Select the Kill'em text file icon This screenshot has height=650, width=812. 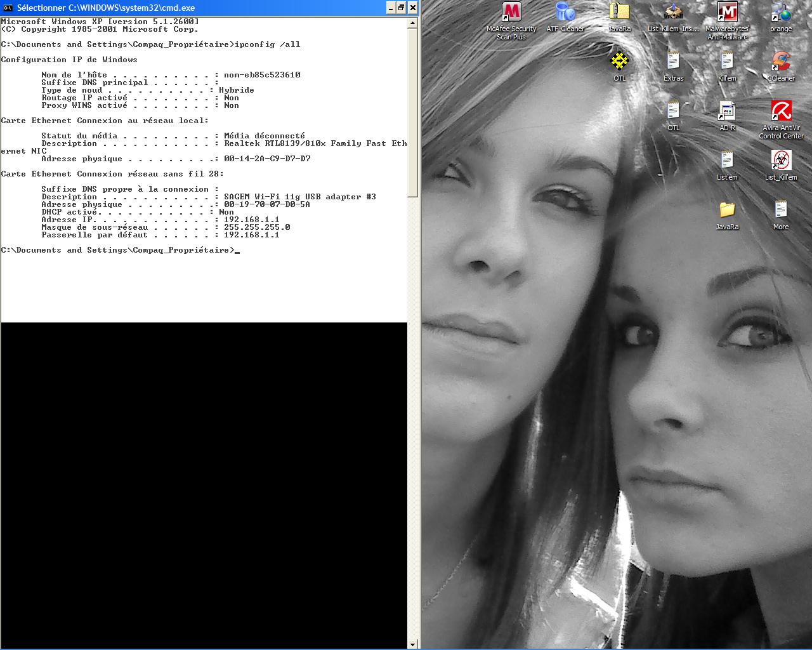(727, 62)
